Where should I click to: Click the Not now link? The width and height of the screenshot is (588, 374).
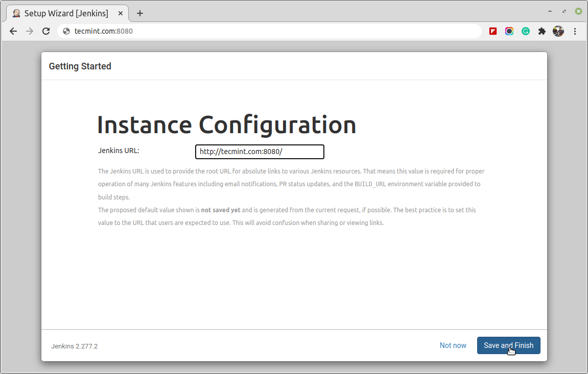point(453,345)
